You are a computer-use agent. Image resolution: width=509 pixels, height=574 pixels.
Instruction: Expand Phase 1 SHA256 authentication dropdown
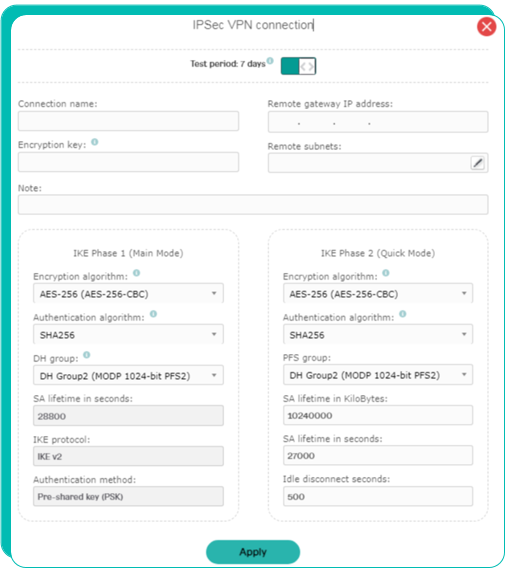128,335
